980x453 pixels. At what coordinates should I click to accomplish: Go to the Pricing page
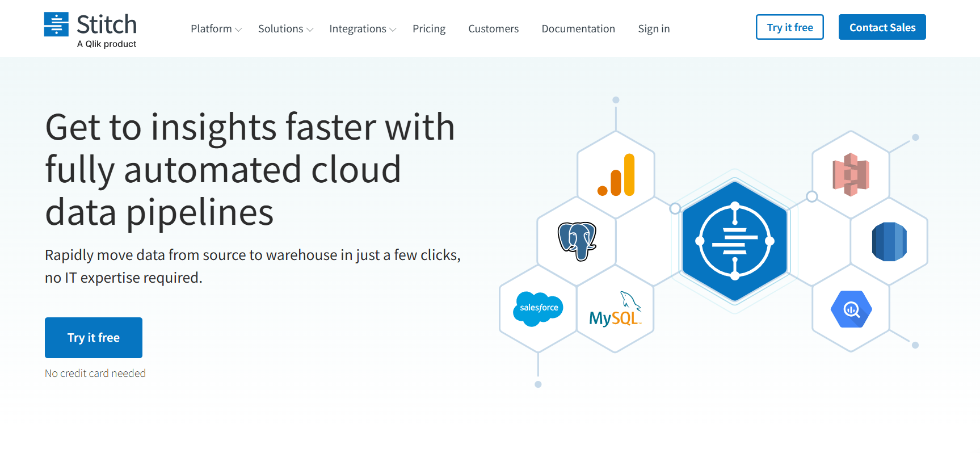pyautogui.click(x=429, y=29)
